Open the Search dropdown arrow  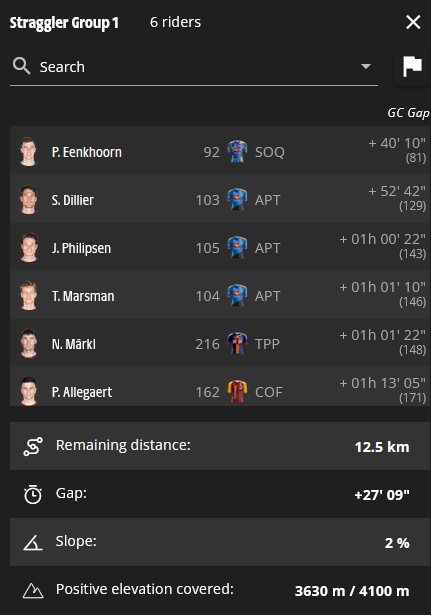[366, 66]
